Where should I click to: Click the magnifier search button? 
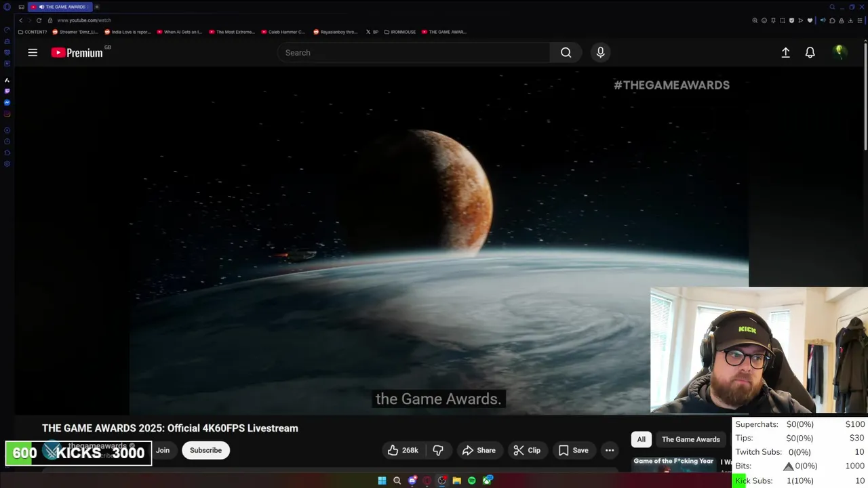pos(566,52)
